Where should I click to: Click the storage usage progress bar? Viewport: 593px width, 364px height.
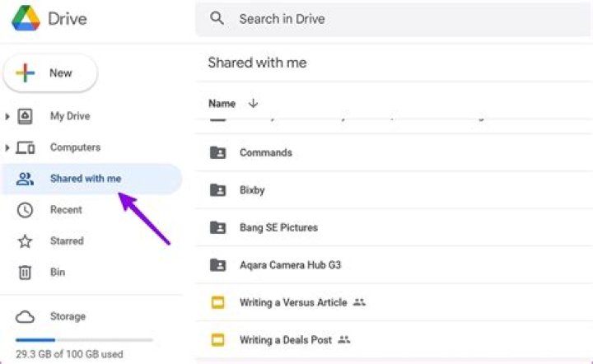coord(84,339)
